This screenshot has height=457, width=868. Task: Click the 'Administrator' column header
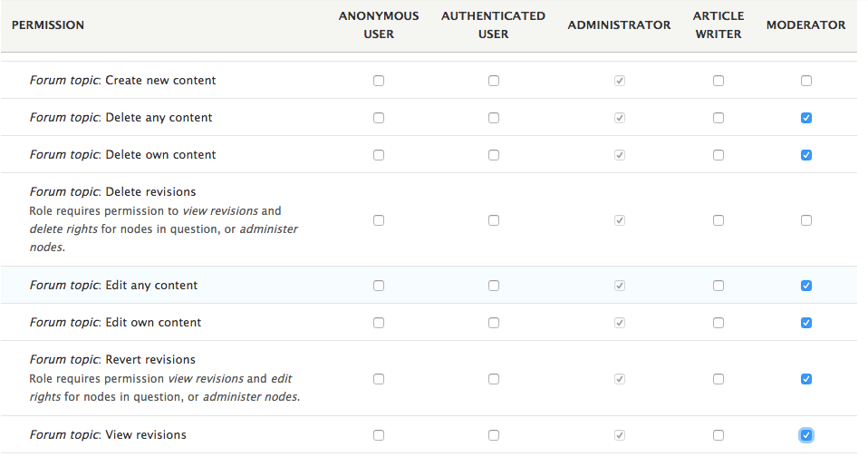tap(619, 24)
